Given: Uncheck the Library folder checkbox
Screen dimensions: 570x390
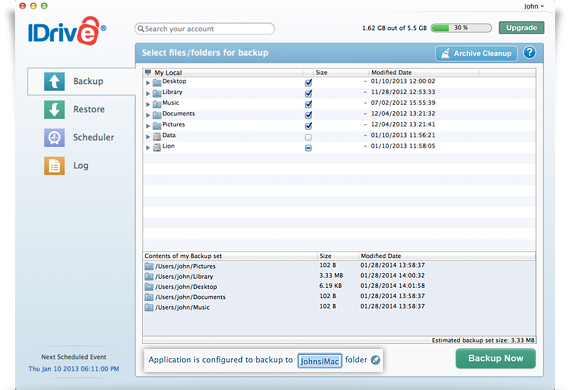Looking at the screenshot, I should pos(308,93).
